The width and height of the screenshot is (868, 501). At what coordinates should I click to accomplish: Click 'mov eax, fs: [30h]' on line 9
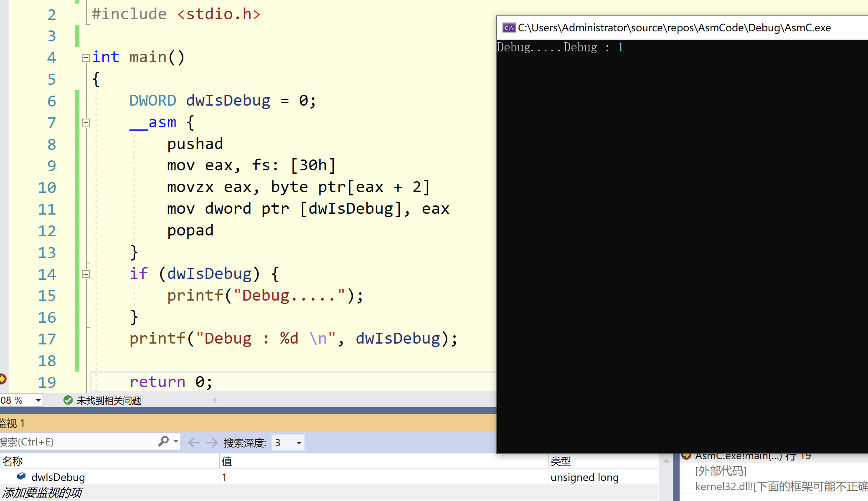(x=251, y=165)
